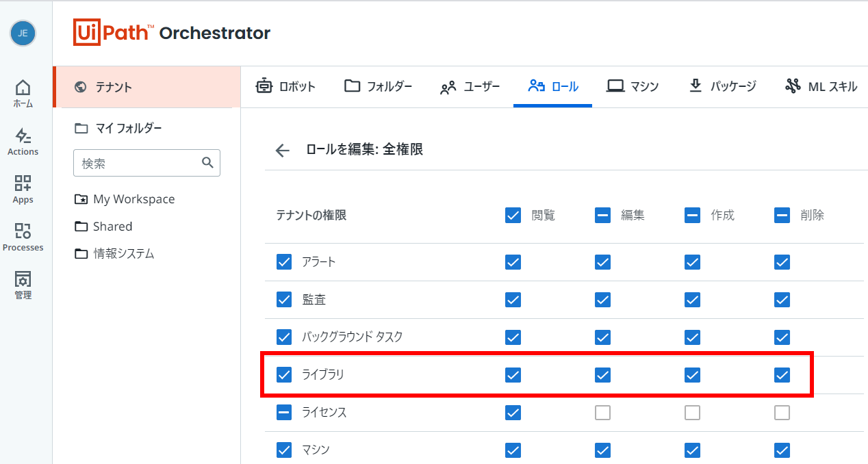Switch to the ユーザー tab
This screenshot has height=464, width=868.
coord(470,86)
